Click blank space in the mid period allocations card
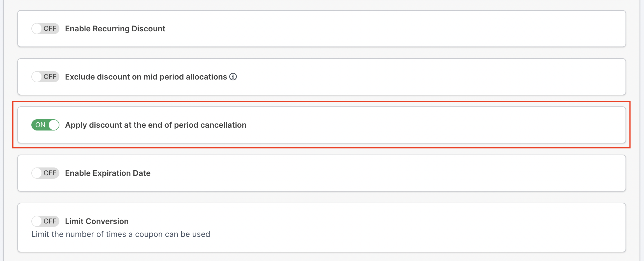644x261 pixels. coord(420,77)
